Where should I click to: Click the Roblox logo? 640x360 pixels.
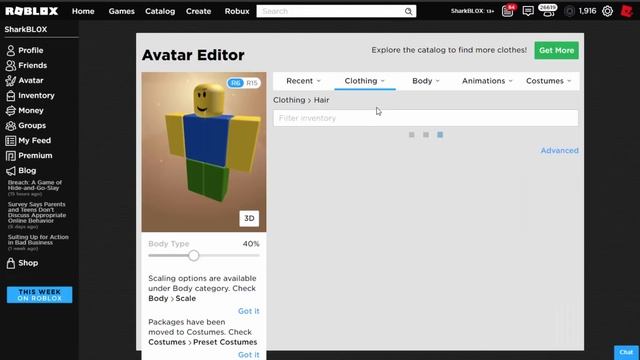click(x=31, y=11)
